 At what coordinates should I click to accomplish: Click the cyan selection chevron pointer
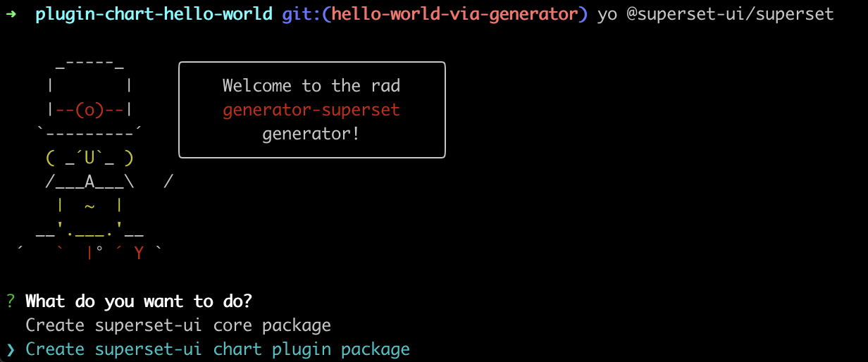[x=10, y=349]
